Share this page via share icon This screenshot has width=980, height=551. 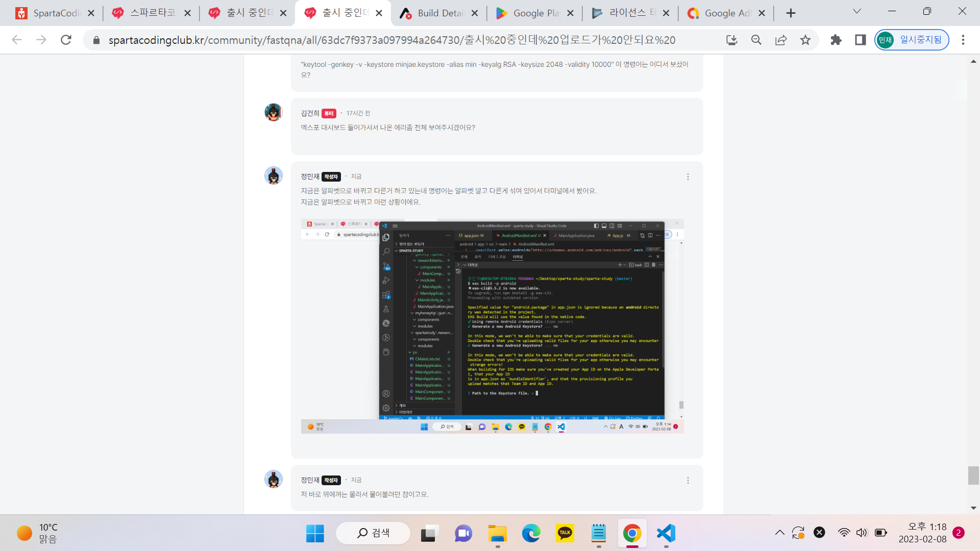(781, 40)
